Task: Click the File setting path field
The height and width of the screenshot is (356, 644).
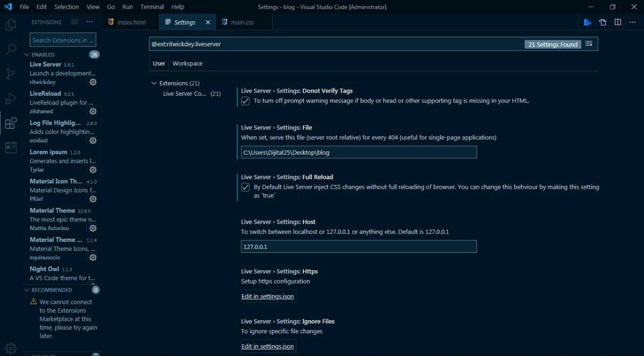Action: 359,152
